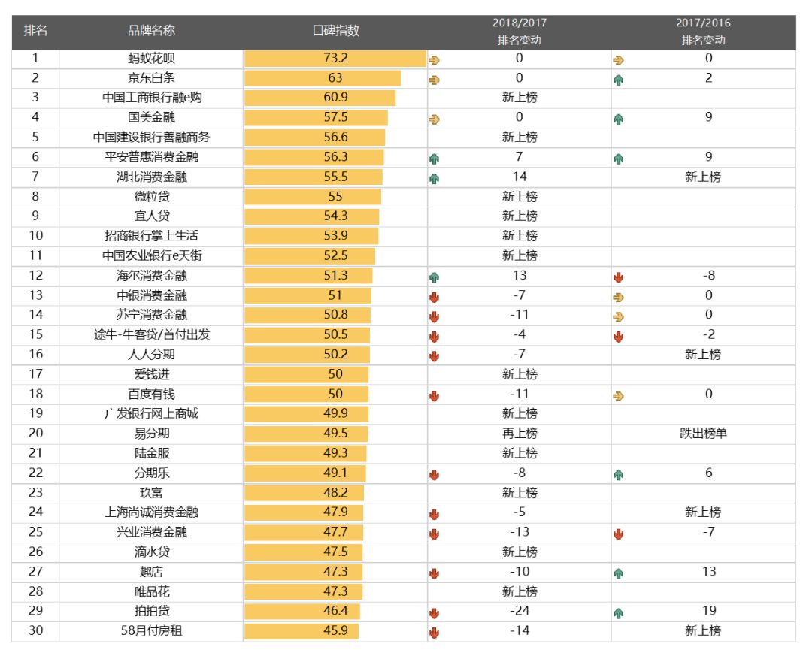Click the 蚂蚁花呗 brand name
The image size is (812, 656).
151,59
